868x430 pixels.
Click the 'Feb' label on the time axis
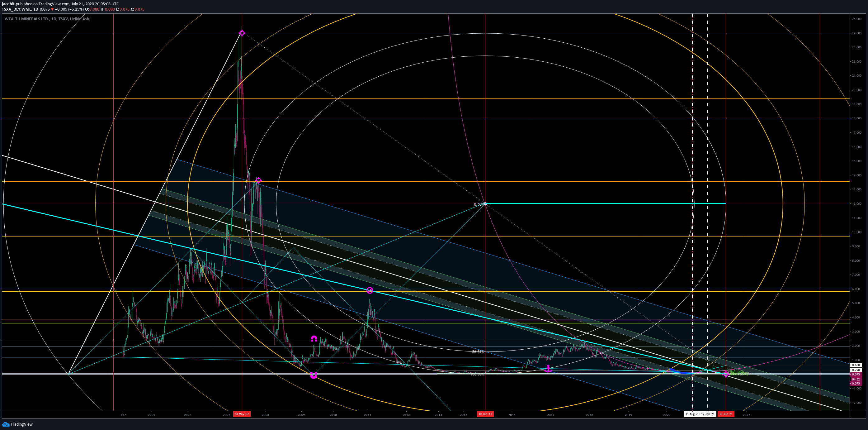pos(124,415)
